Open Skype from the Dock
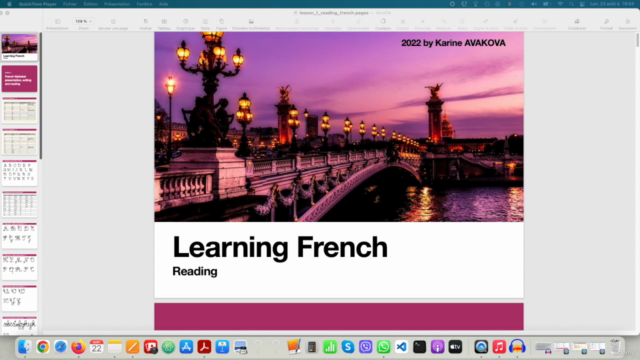Viewport: 640px width, 360px height. (x=348, y=347)
